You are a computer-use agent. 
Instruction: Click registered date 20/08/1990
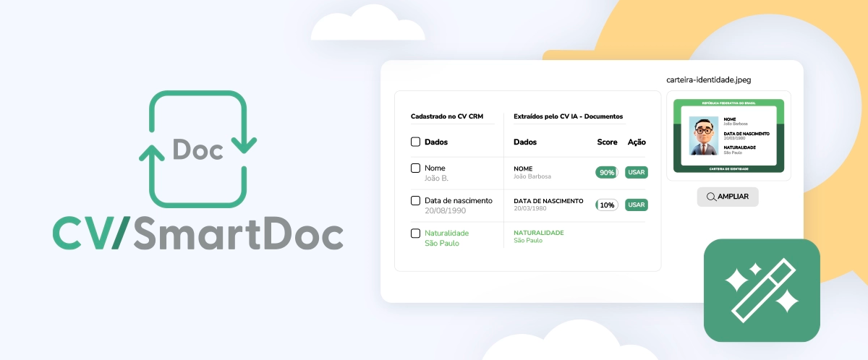446,210
